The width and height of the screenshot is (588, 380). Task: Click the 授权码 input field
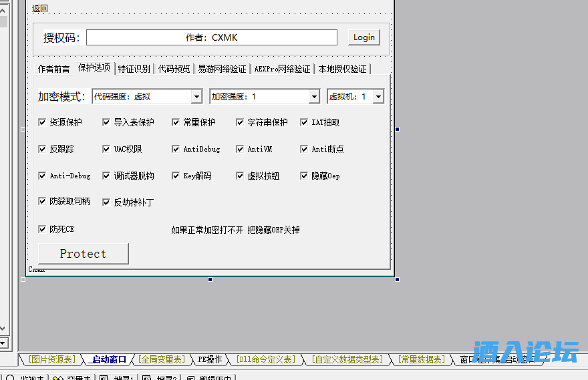[211, 37]
